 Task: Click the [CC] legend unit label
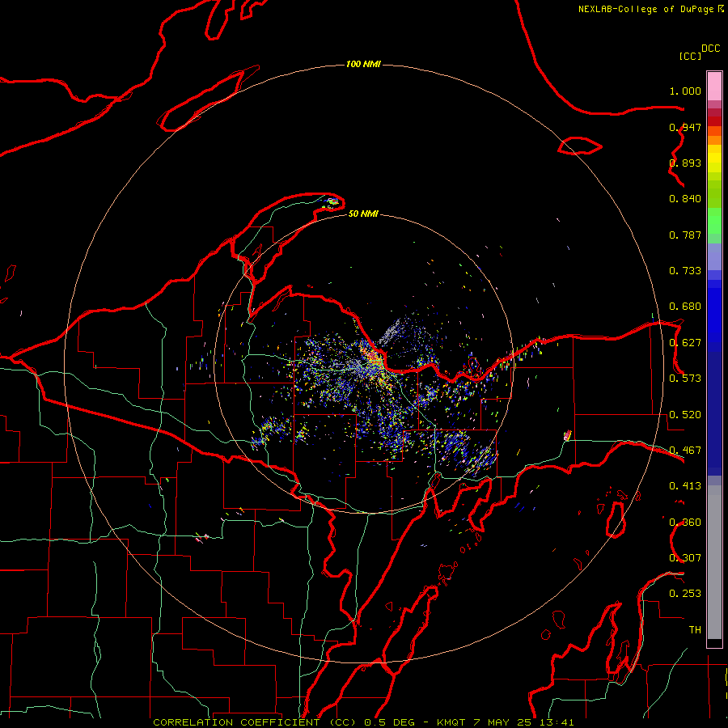(x=690, y=56)
